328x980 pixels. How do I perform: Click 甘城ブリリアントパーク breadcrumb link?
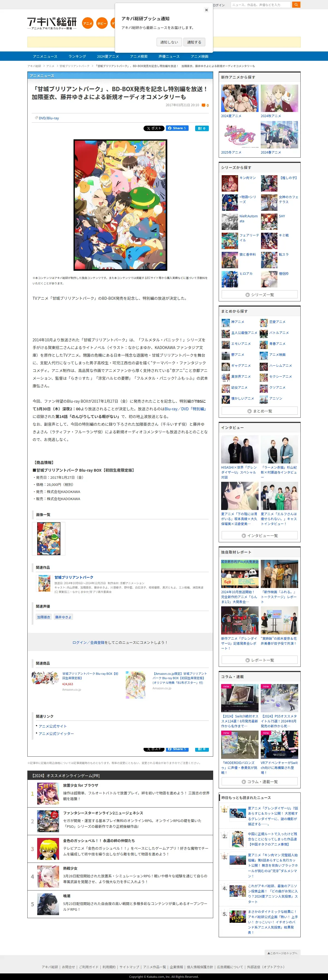tap(75, 66)
